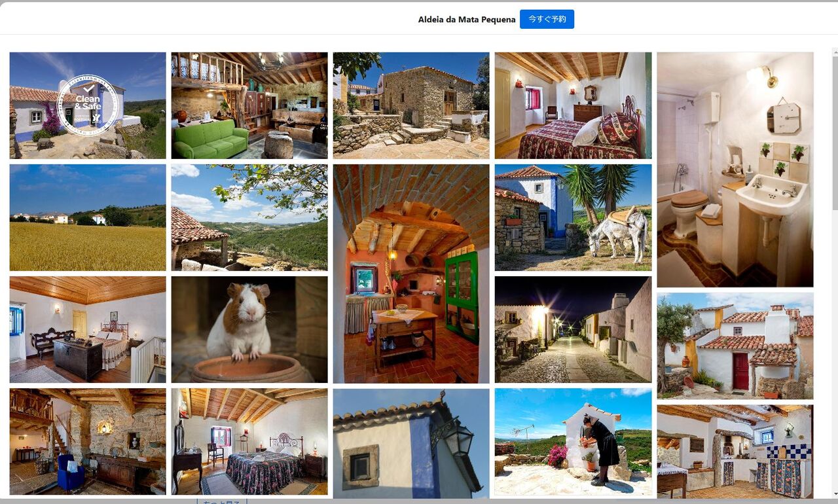This screenshot has height=504, width=838.
Task: View the kitchen with blue checkered tiles photo
Action: click(x=735, y=452)
